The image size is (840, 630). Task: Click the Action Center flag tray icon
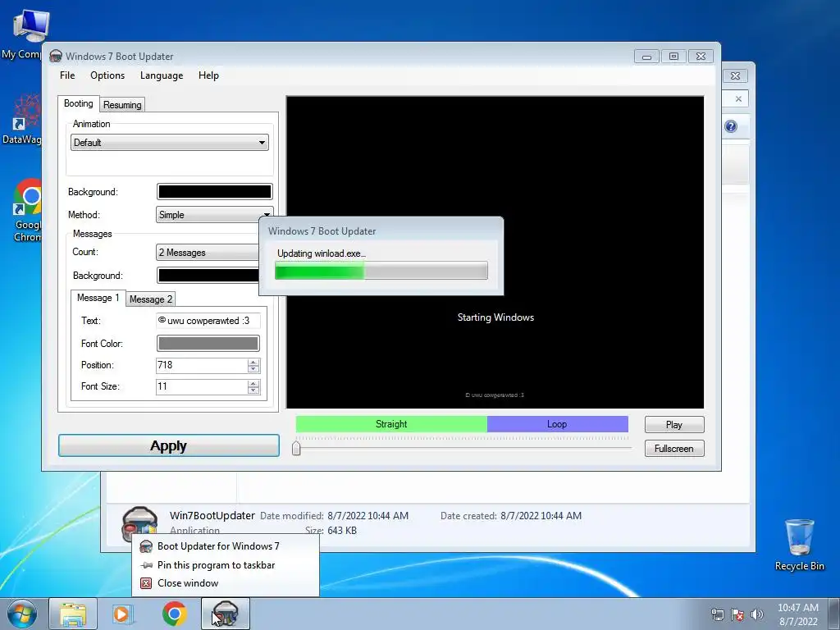(737, 614)
